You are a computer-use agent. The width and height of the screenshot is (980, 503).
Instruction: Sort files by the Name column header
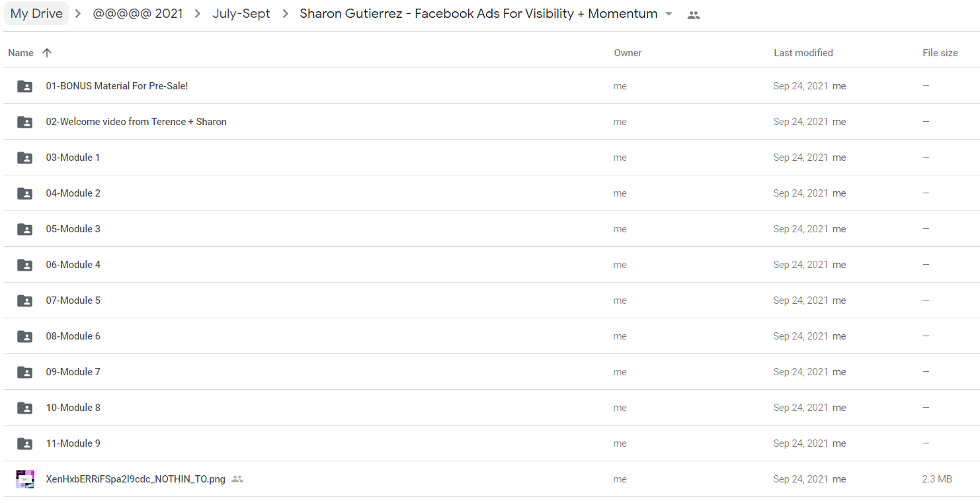point(20,53)
